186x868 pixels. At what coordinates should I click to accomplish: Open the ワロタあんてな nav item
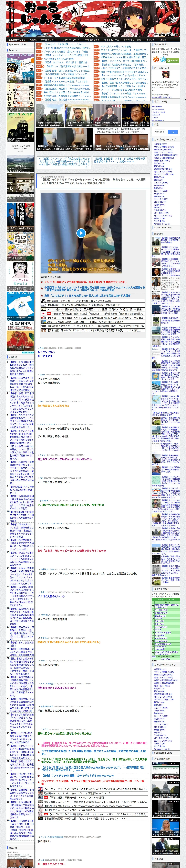click(x=92, y=40)
